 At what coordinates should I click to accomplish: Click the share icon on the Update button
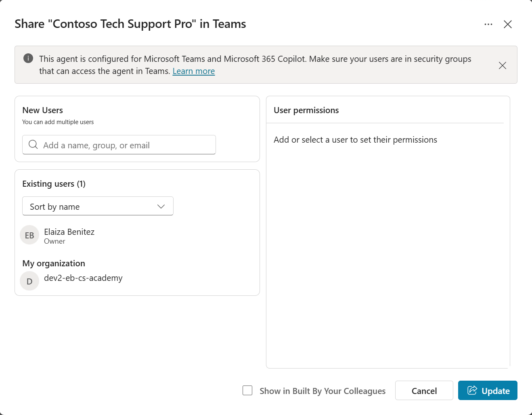[472, 390]
